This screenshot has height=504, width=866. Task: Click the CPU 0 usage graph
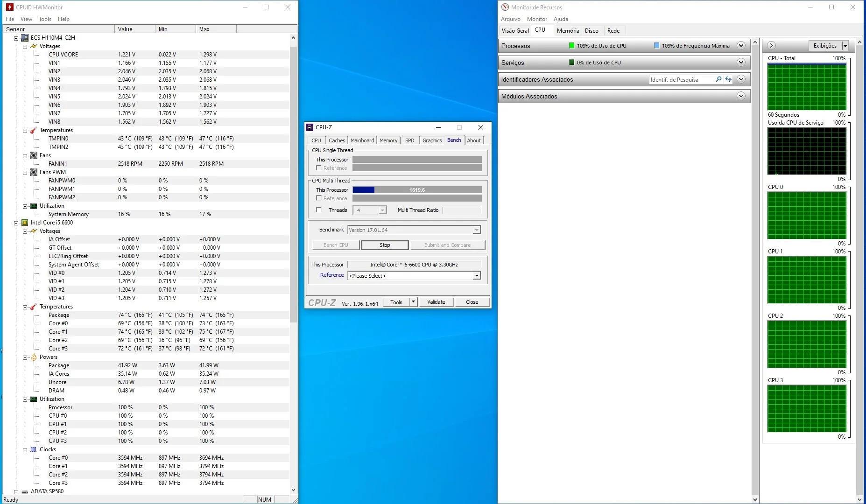(x=807, y=216)
